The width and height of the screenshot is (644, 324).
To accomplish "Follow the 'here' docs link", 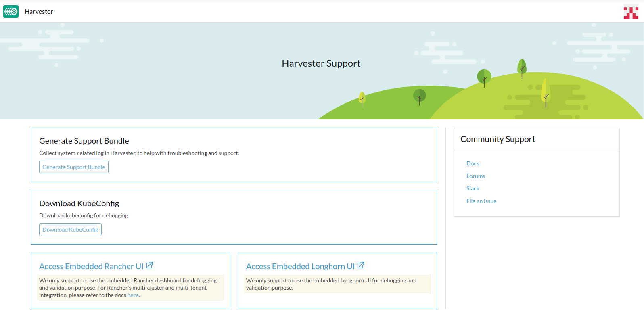I will coord(133,295).
